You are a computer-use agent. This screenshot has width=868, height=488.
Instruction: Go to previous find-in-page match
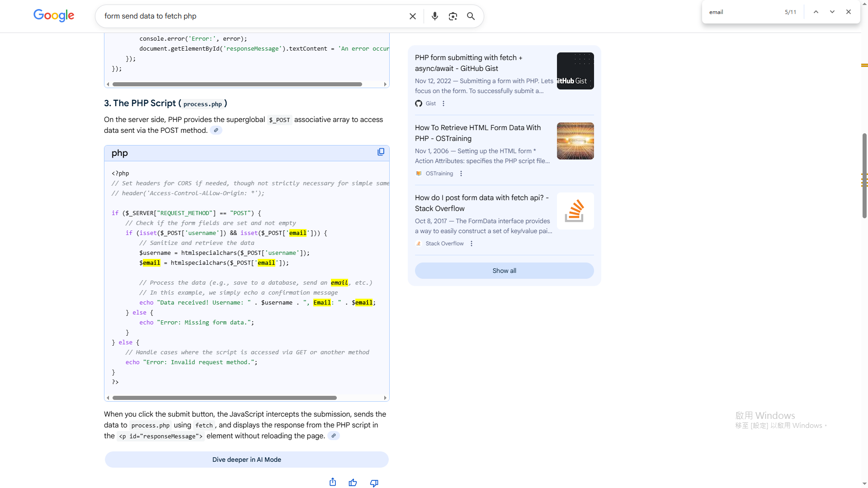click(816, 12)
